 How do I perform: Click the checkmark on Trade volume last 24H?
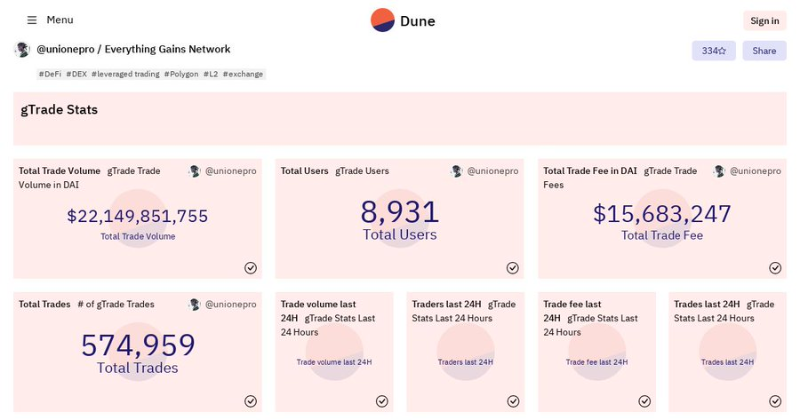[x=381, y=401]
